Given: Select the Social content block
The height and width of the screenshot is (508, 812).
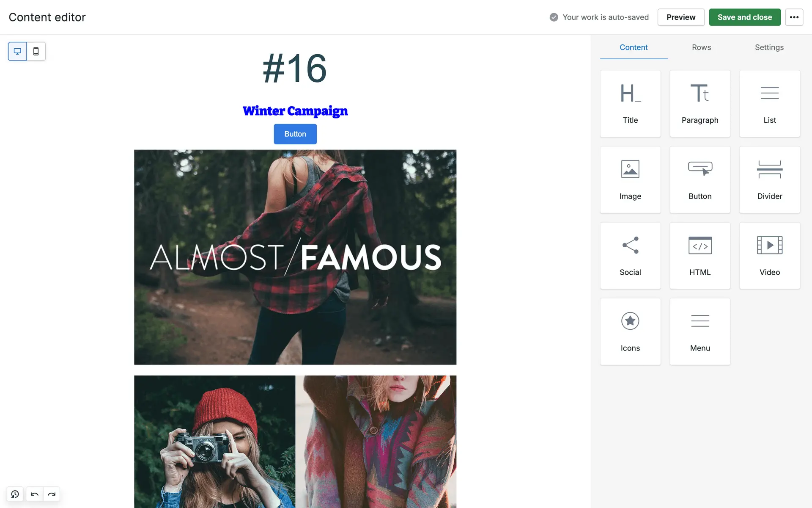Looking at the screenshot, I should [630, 256].
